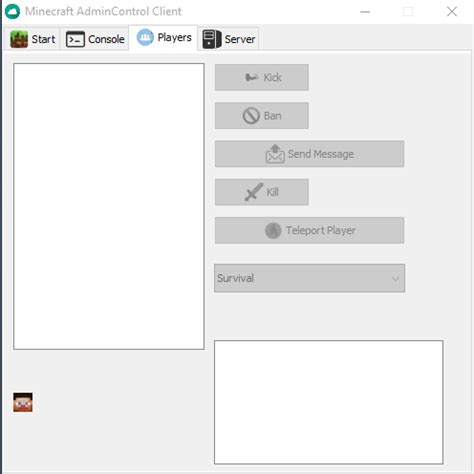Click the envelope icon on Send Message
The image size is (474, 474).
(275, 154)
